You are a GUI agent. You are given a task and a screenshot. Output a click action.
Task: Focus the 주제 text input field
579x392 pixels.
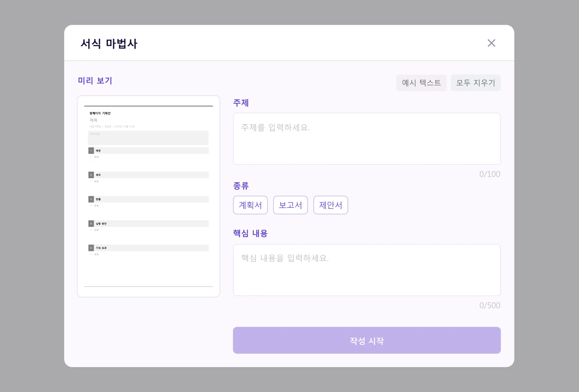click(x=367, y=139)
